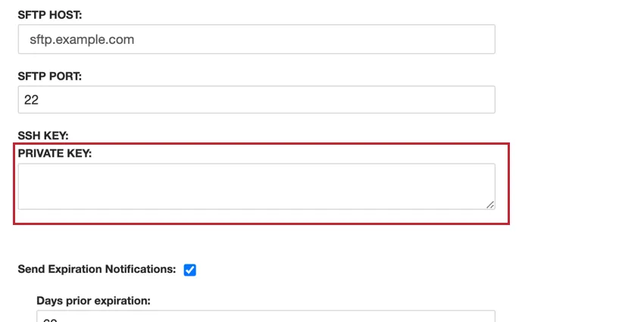The image size is (644, 322).
Task: Click the Days prior expiration field
Action: [x=265, y=317]
